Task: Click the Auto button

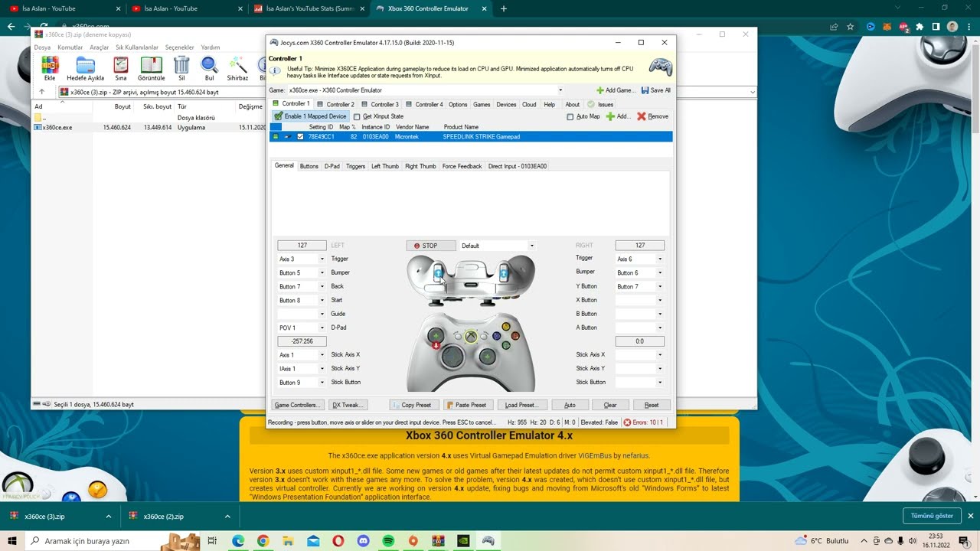Action: pos(570,405)
